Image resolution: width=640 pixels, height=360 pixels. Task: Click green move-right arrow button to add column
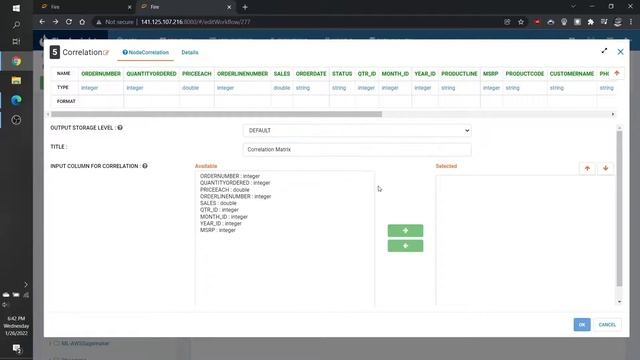click(x=405, y=231)
